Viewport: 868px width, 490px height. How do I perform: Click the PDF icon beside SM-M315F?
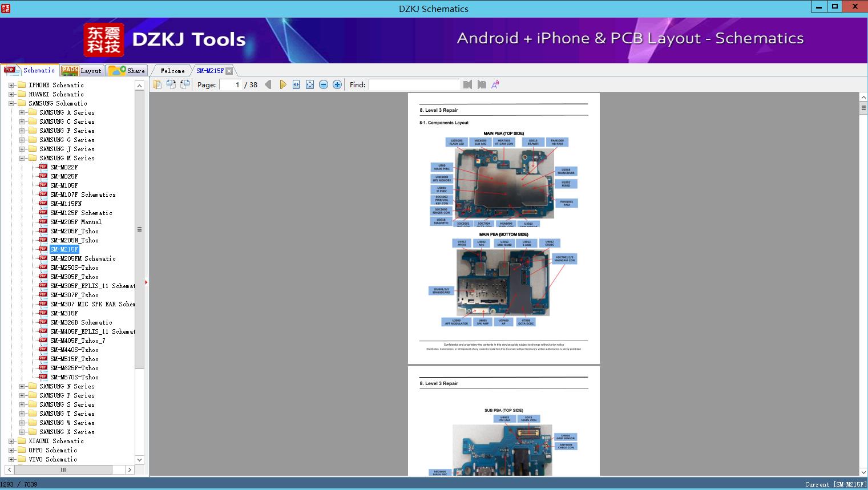(x=43, y=313)
